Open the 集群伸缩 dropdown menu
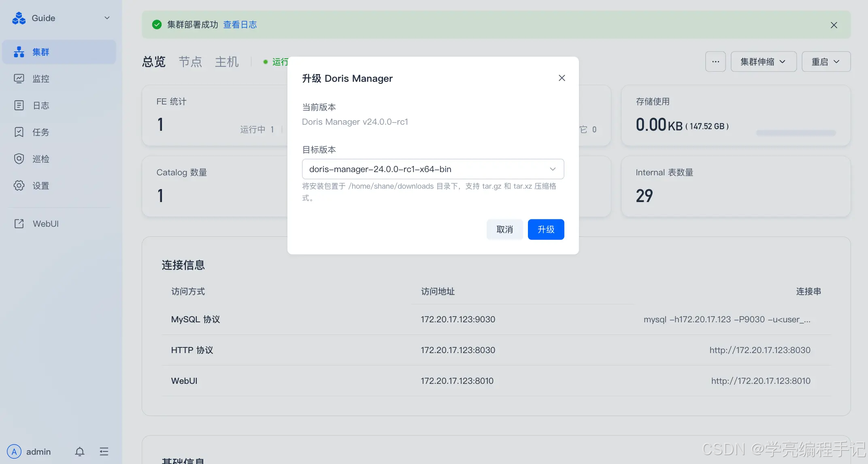The height and width of the screenshot is (464, 868). point(763,61)
